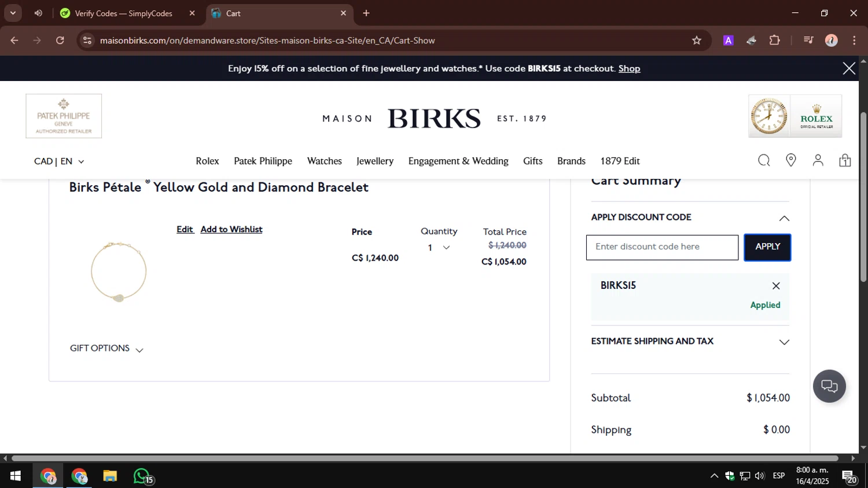This screenshot has width=868, height=488.
Task: Close the Cart tab
Action: pos(343,13)
